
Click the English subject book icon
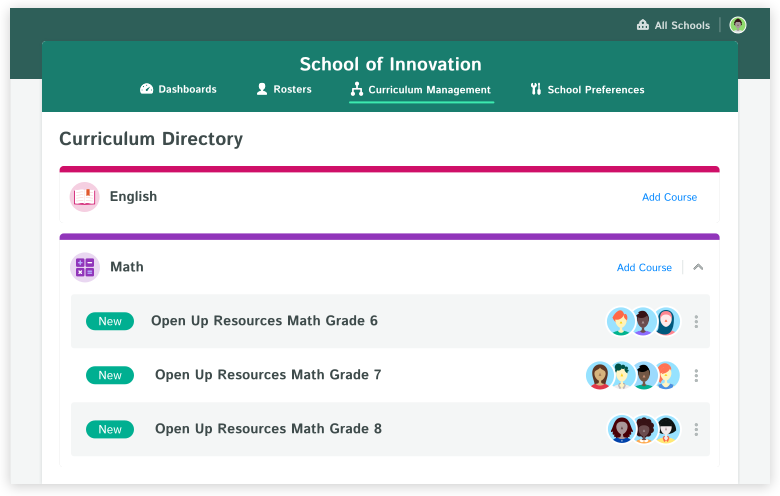pos(85,197)
